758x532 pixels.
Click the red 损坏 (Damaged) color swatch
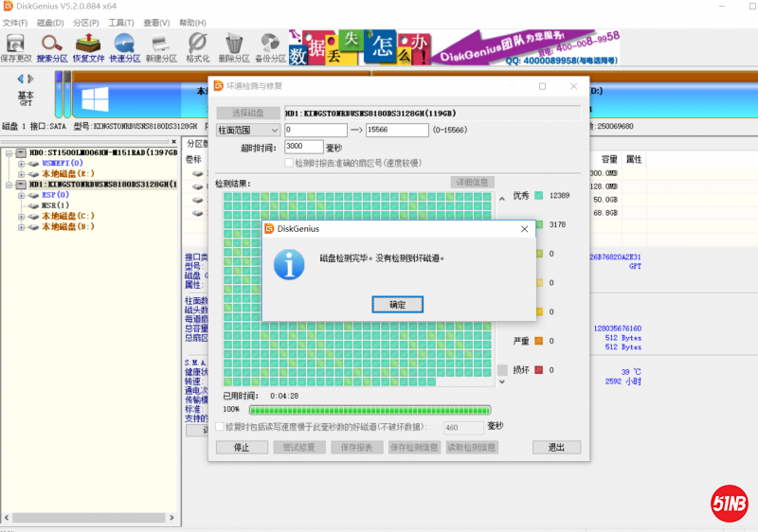(x=538, y=369)
